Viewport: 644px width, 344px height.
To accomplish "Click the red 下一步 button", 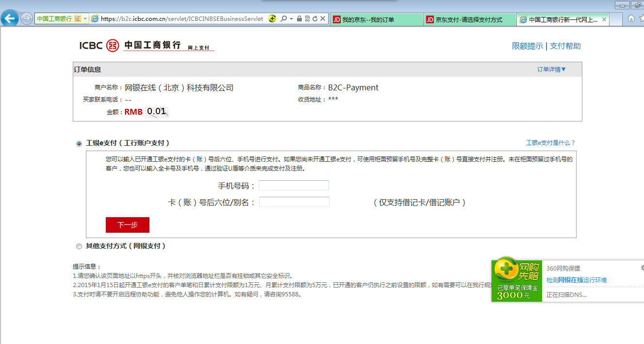I will tap(128, 225).
